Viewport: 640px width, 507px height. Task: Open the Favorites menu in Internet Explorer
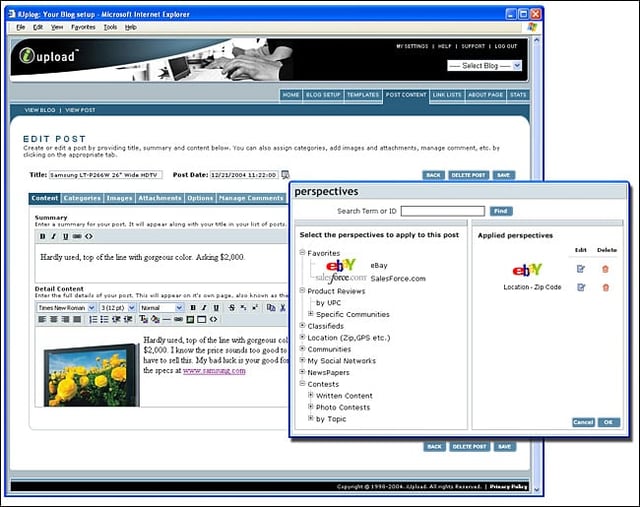83,27
